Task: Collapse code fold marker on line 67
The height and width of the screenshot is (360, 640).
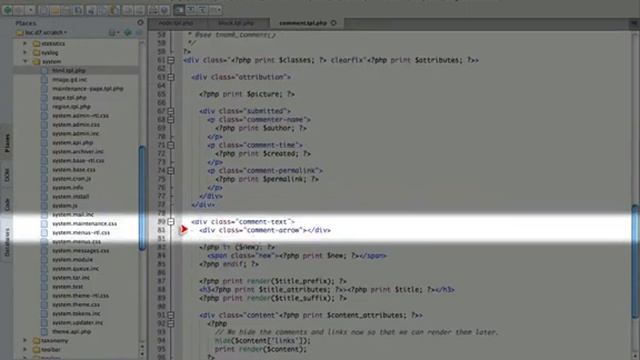Action: (x=171, y=111)
